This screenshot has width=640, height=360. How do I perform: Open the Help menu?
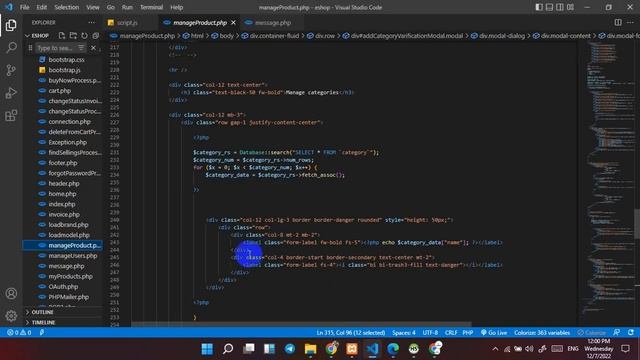tap(176, 7)
